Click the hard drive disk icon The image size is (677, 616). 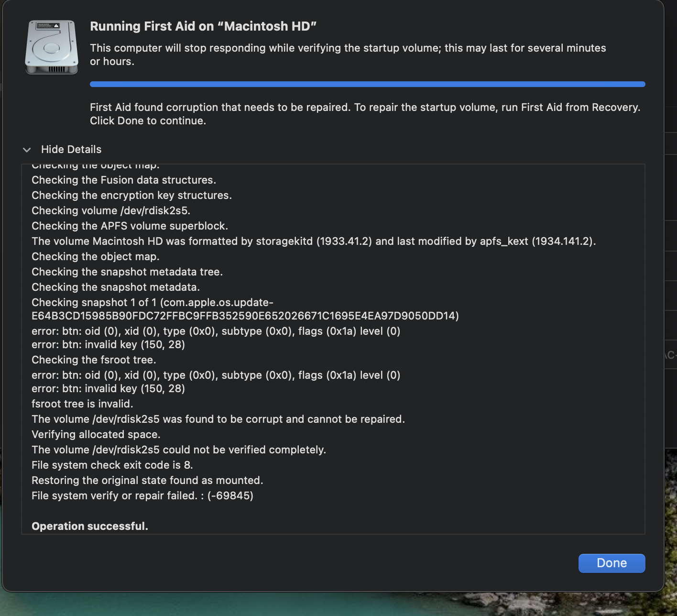[x=51, y=47]
